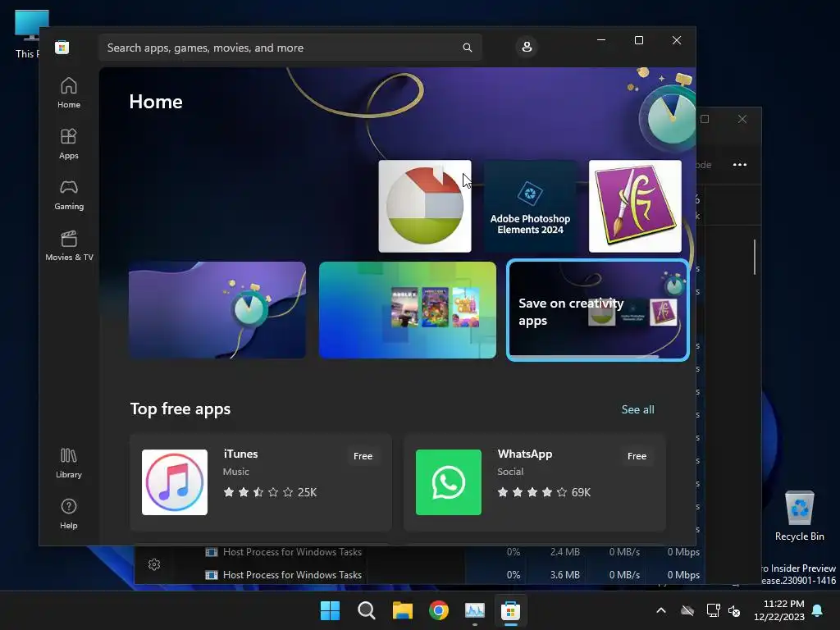This screenshot has width=840, height=630.
Task: Click Microsoft Store taskbar icon
Action: point(510,610)
